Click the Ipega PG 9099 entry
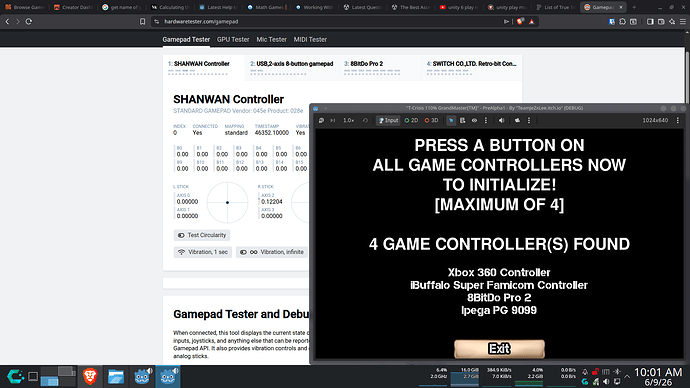 tap(499, 310)
